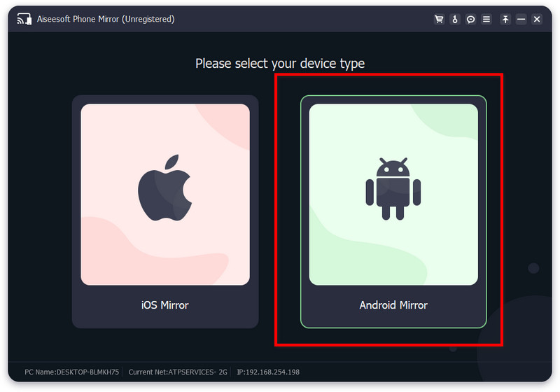Close the Aiseesoft Phone Mirror window
The image size is (560, 392).
[537, 20]
